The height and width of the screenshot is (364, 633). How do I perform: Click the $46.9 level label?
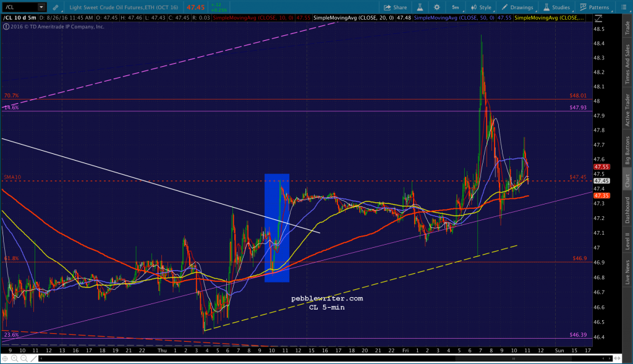(x=580, y=258)
